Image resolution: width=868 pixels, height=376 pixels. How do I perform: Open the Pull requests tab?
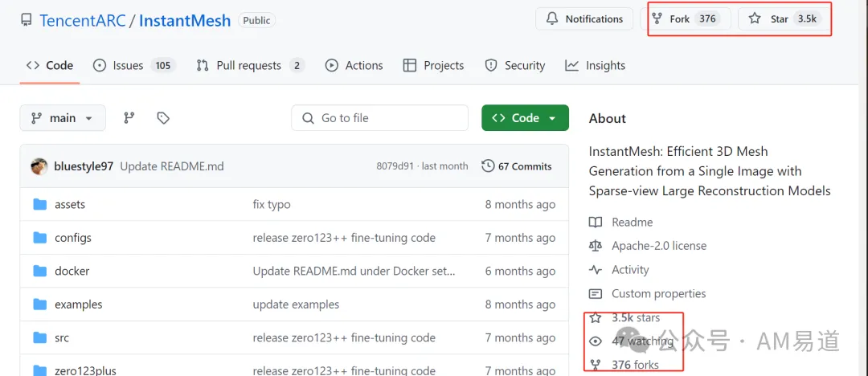click(250, 65)
